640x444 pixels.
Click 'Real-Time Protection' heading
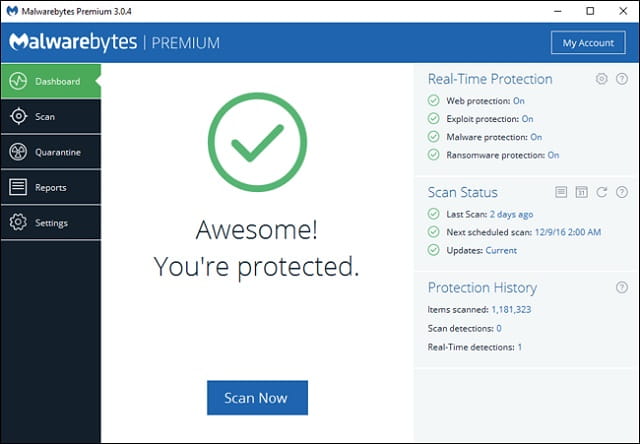coord(490,79)
